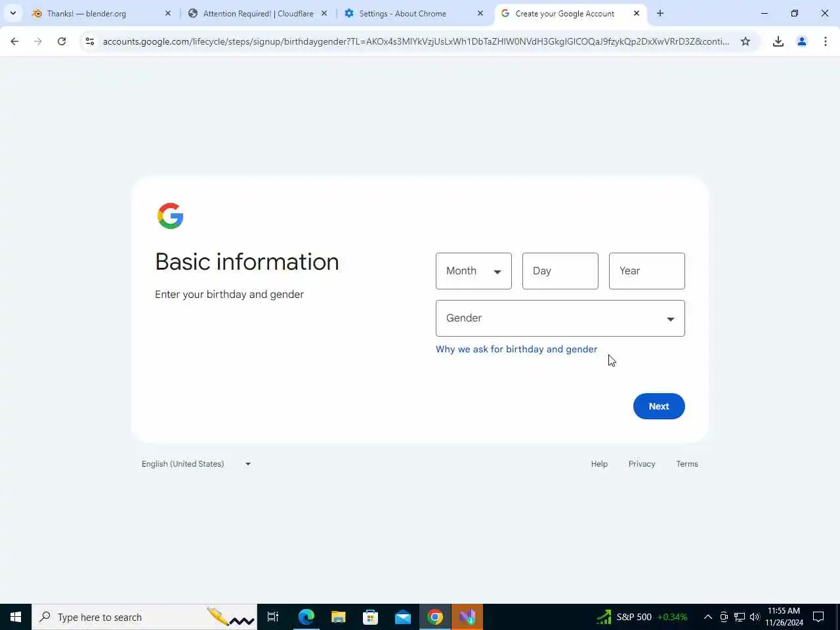Go back to the previous page
The width and height of the screenshot is (840, 630).
point(14,41)
